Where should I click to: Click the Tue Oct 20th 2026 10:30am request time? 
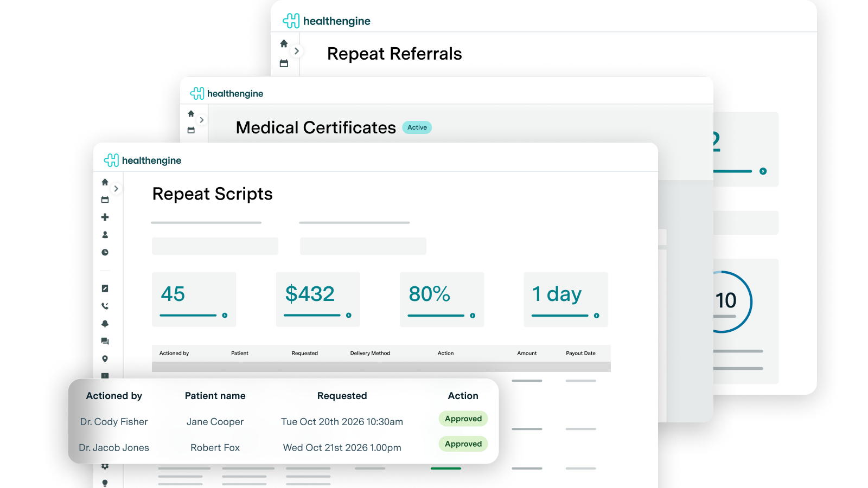tap(342, 422)
